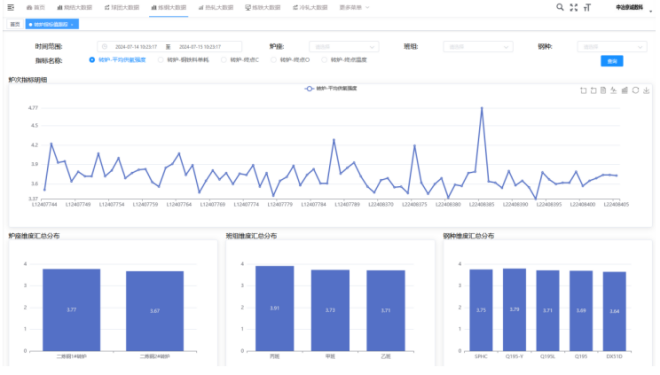
Task: Click the chart zoom reset icon
Action: (593, 90)
